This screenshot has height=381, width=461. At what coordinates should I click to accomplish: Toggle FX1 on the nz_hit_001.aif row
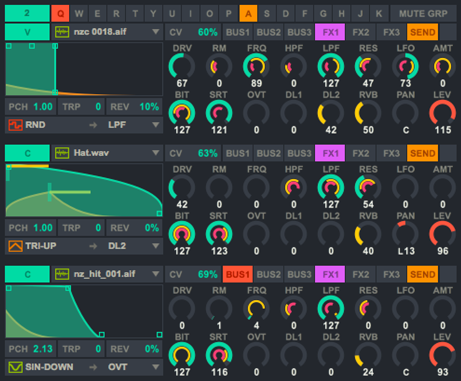[x=330, y=274]
